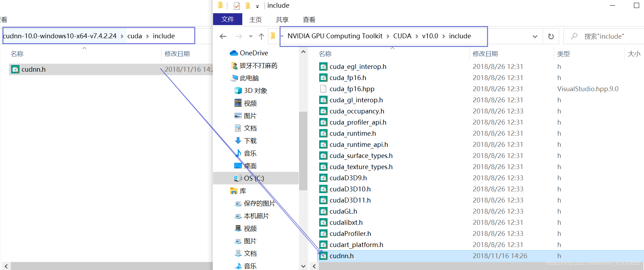Sort by 大小 column header

634,54
